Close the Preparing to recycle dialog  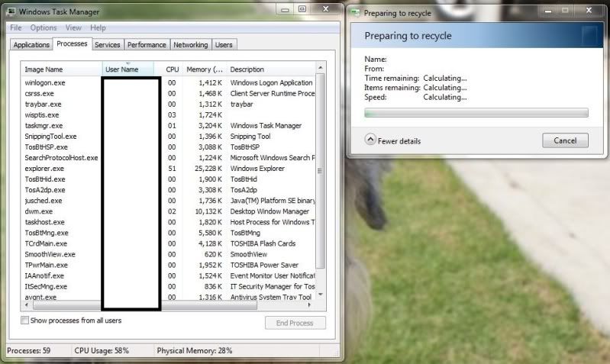point(589,11)
